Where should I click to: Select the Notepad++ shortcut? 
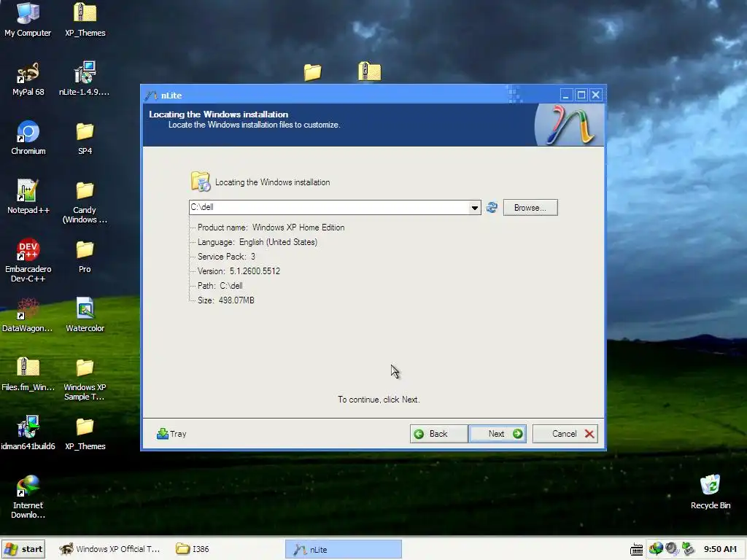(x=28, y=197)
